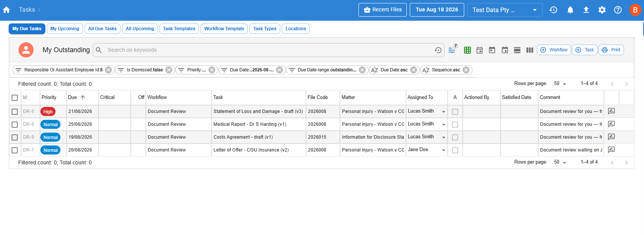
Task: Open top Rows per page dropdown
Action: (x=561, y=83)
